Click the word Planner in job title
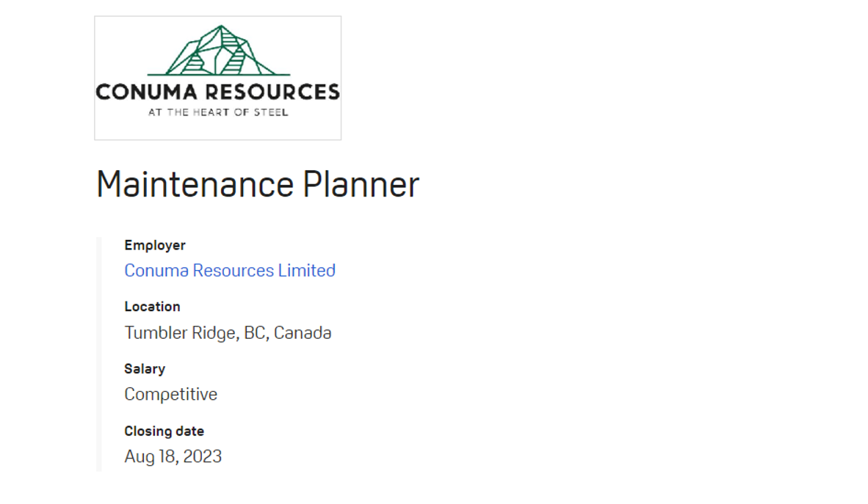The height and width of the screenshot is (504, 868). [x=361, y=184]
